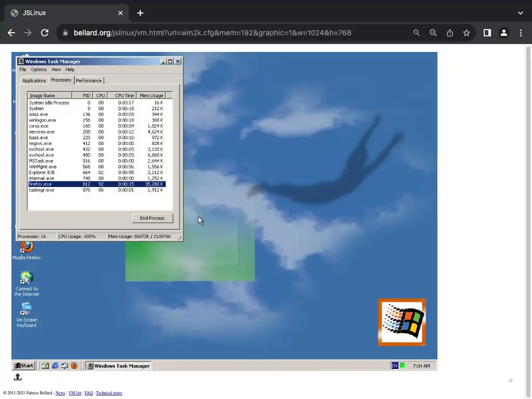Sort by PID column header

coord(82,96)
